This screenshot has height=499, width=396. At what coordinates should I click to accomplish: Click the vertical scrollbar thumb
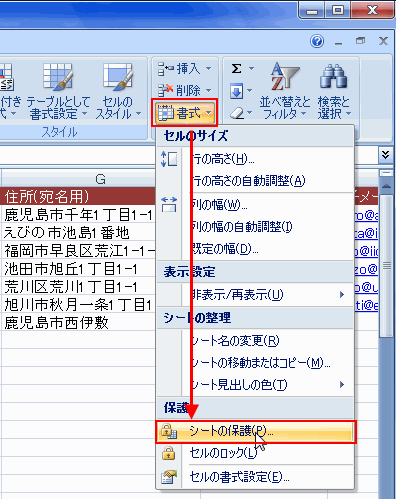coord(386,266)
